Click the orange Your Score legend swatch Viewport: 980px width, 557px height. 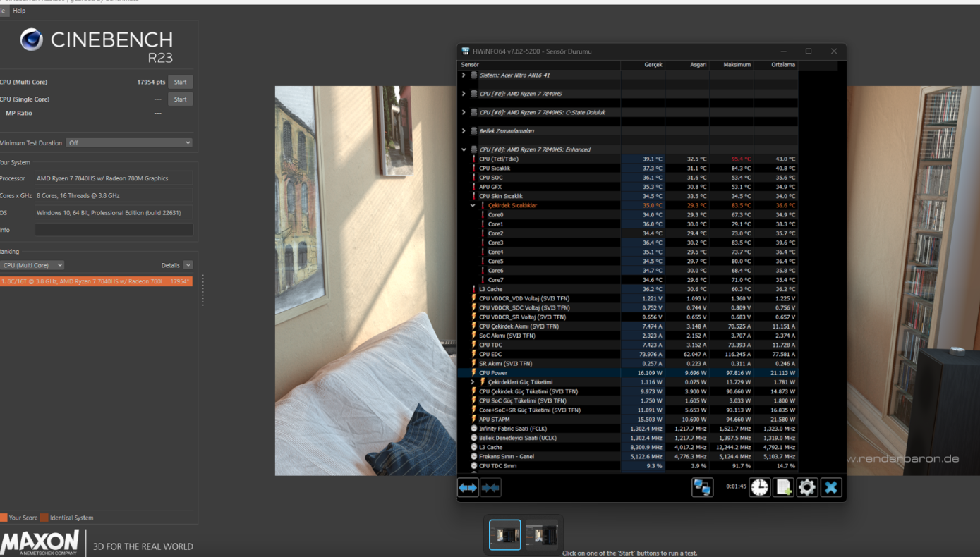[x=4, y=518]
